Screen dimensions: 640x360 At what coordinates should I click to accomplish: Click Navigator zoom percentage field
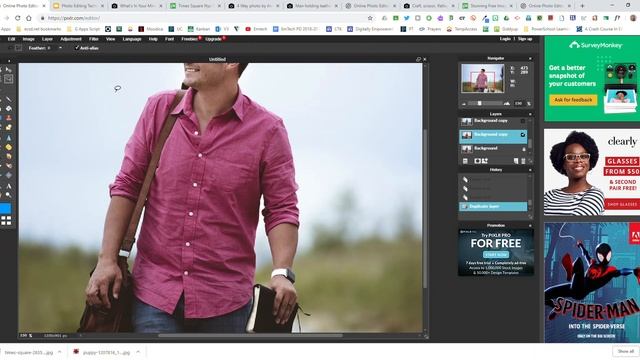click(x=518, y=104)
